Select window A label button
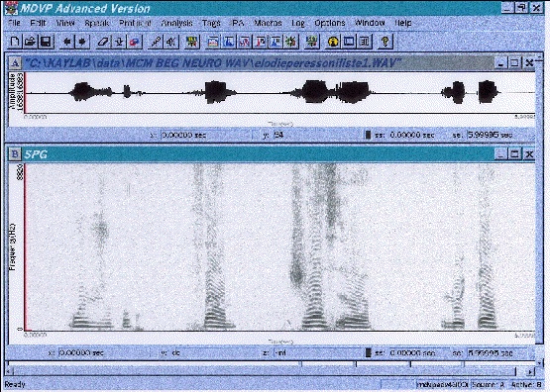Image resolution: width=550 pixels, height=392 pixels. point(15,63)
